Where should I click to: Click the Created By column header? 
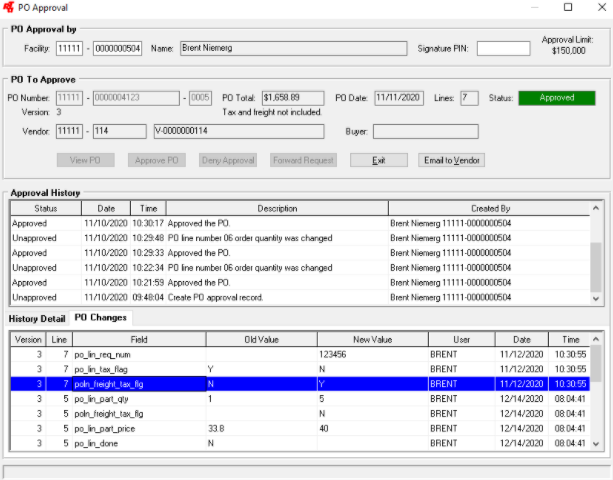point(484,208)
